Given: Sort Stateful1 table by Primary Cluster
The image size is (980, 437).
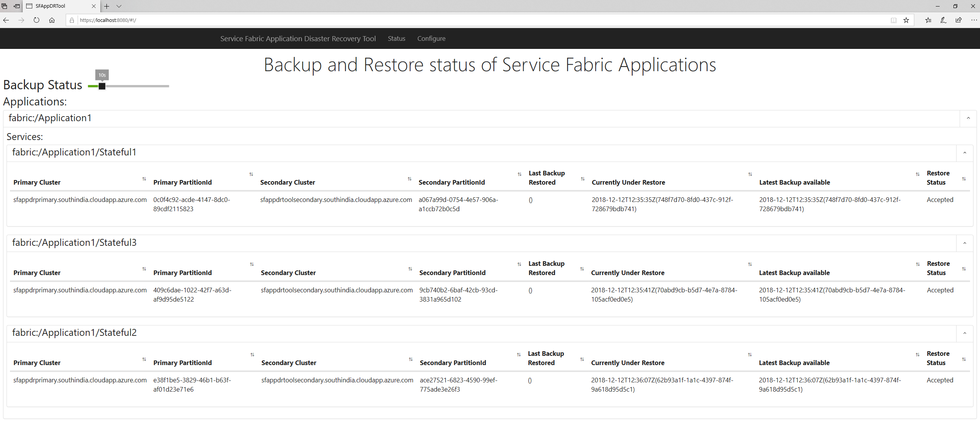Looking at the screenshot, I should [x=144, y=179].
